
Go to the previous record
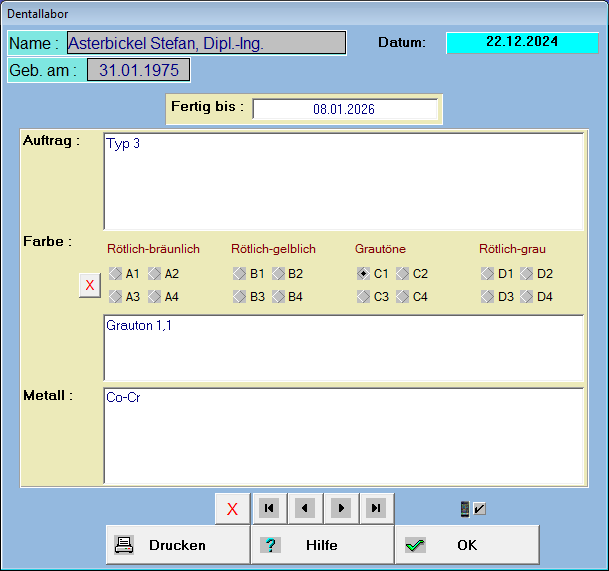[x=304, y=508]
